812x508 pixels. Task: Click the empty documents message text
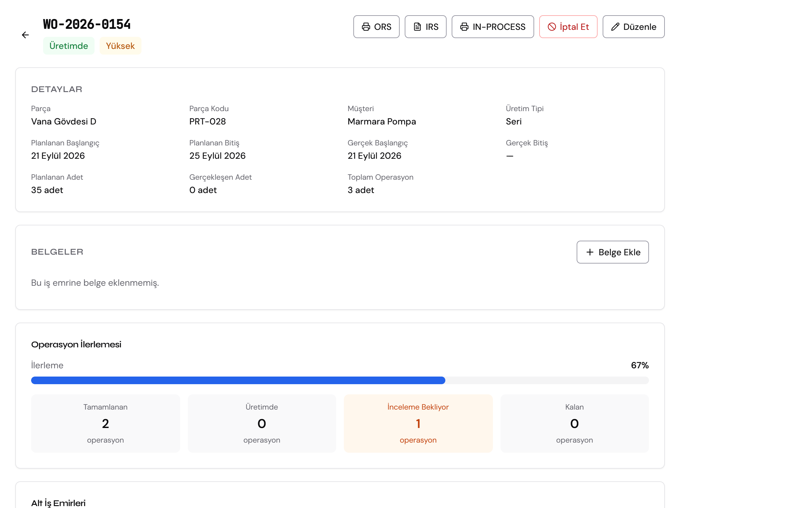point(95,283)
